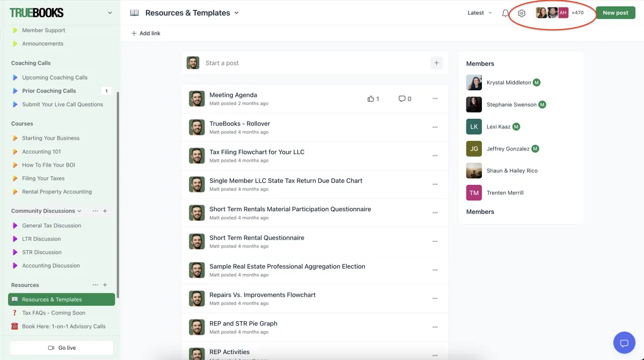Open the Meeting Agenda post title
The height and width of the screenshot is (360, 644).
(233, 95)
